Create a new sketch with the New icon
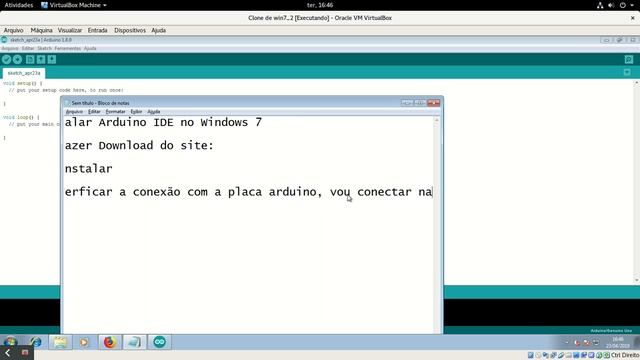Image resolution: width=640 pixels, height=360 pixels. (x=30, y=60)
